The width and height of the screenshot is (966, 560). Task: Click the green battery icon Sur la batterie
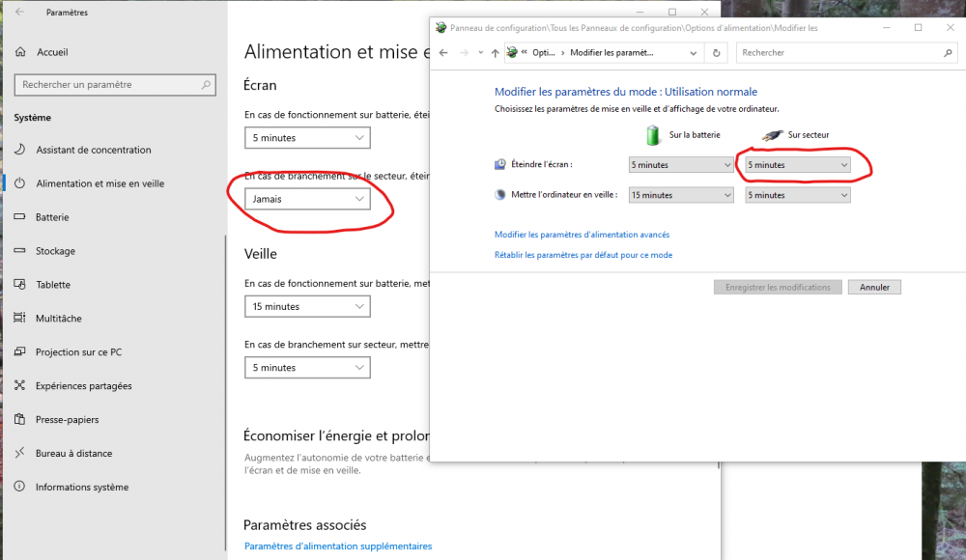(x=653, y=135)
